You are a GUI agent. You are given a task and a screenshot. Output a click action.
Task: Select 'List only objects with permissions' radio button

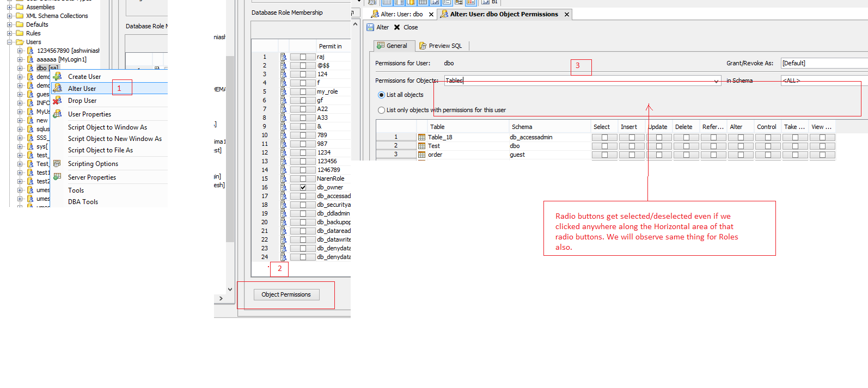click(x=381, y=110)
